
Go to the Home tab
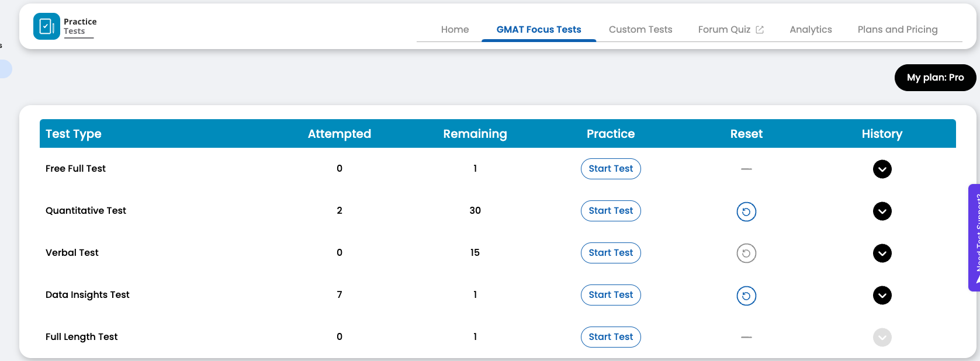(x=455, y=30)
